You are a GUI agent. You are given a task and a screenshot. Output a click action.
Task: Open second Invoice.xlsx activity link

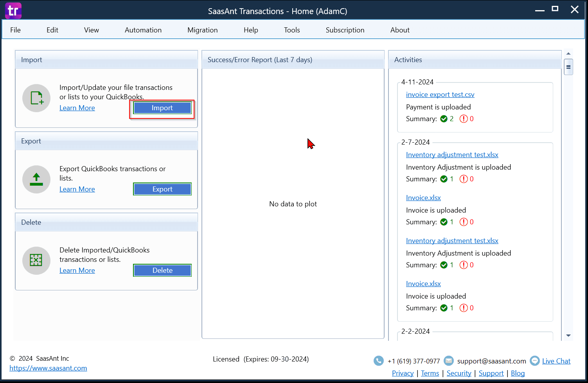423,284
